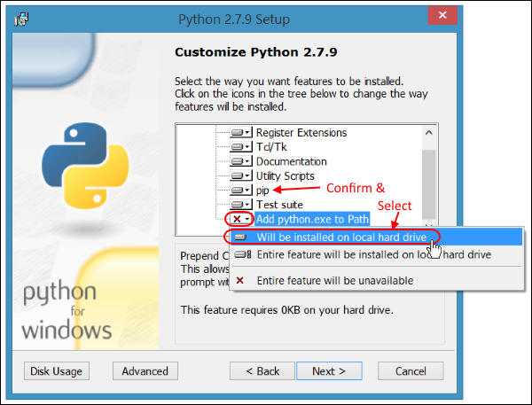Image resolution: width=532 pixels, height=405 pixels.
Task: Open Tcl/Tk feature drive dropdown
Action: (241, 147)
